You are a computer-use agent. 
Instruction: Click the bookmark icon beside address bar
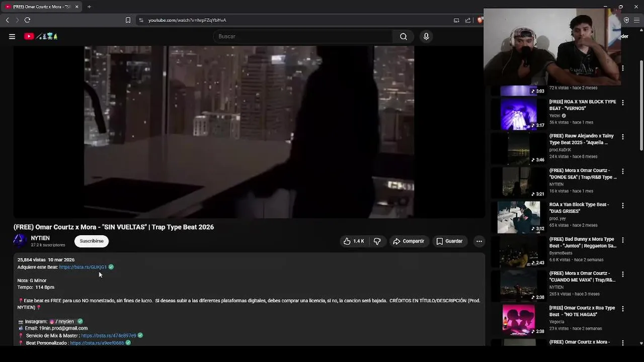(x=128, y=20)
